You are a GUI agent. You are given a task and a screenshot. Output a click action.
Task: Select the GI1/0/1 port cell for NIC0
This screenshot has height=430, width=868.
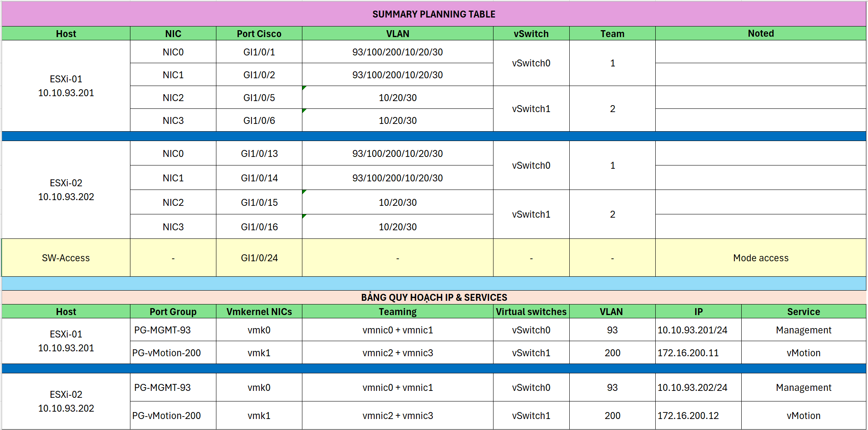coord(259,52)
